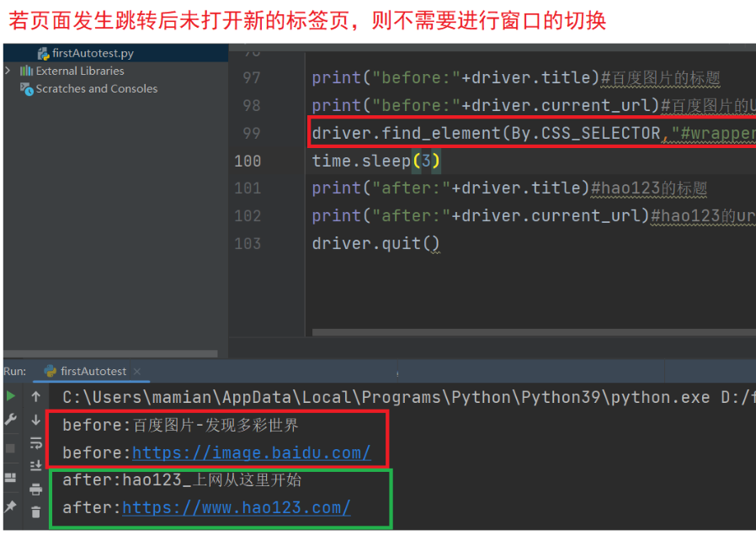Click the driver.find_element code on line 99
Viewport: 756px width, 540px height.
coord(534,133)
